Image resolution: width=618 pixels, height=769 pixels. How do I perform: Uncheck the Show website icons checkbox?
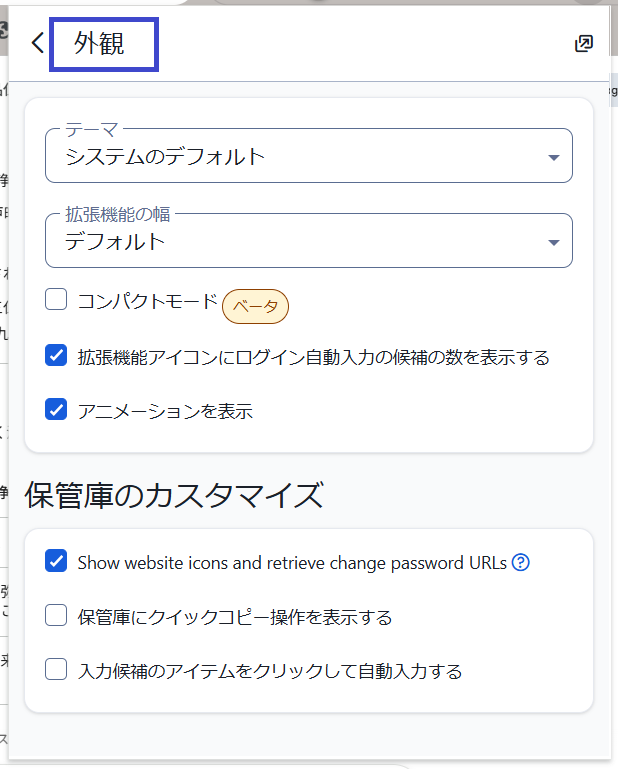click(56, 561)
